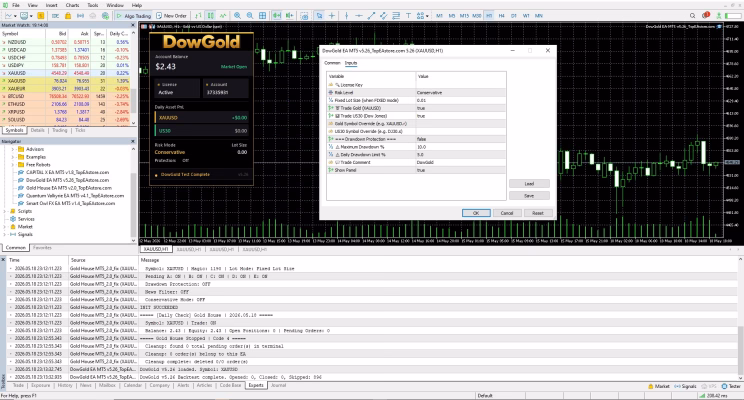
Task: Open the Charts menu
Action: coord(72,5)
